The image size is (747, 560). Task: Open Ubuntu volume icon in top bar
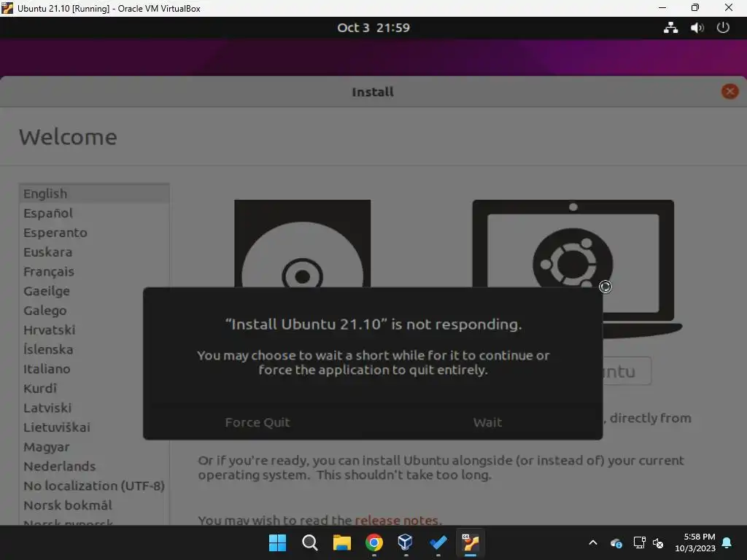click(x=697, y=28)
